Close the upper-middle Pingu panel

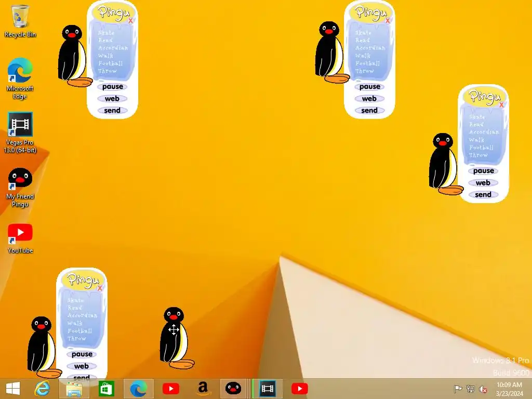coord(388,21)
